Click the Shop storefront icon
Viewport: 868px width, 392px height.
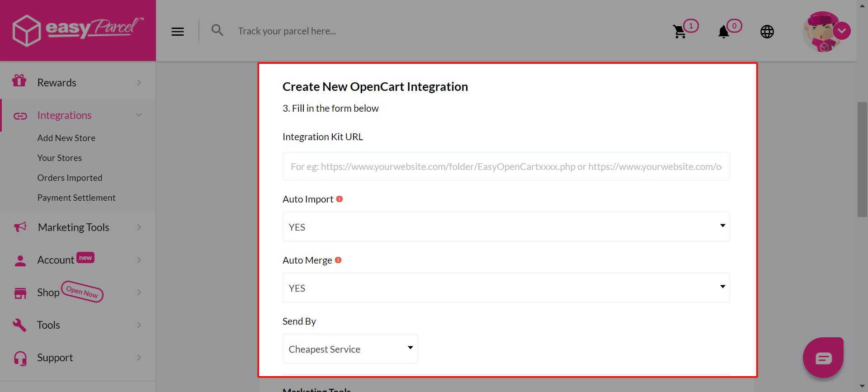click(x=20, y=293)
